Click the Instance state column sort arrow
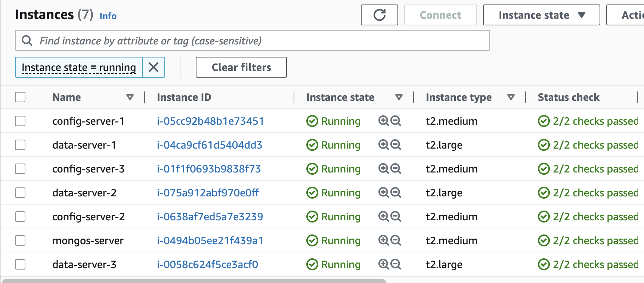 coord(399,97)
